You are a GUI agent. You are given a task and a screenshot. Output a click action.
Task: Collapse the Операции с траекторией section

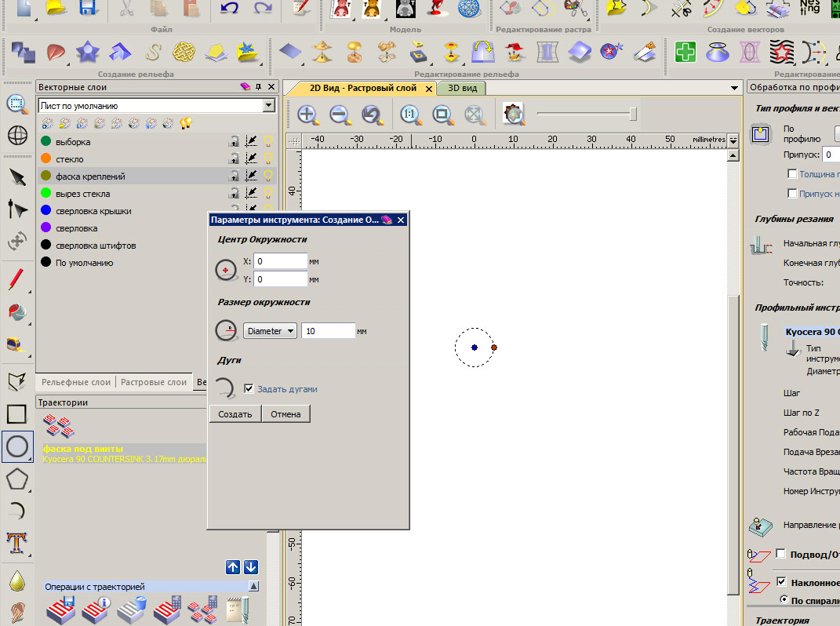(254, 586)
